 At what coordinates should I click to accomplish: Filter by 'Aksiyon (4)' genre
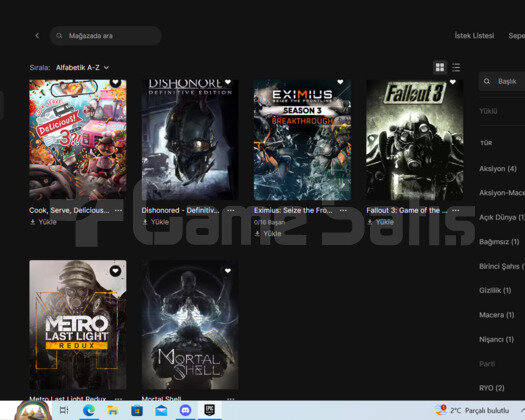[x=498, y=168]
